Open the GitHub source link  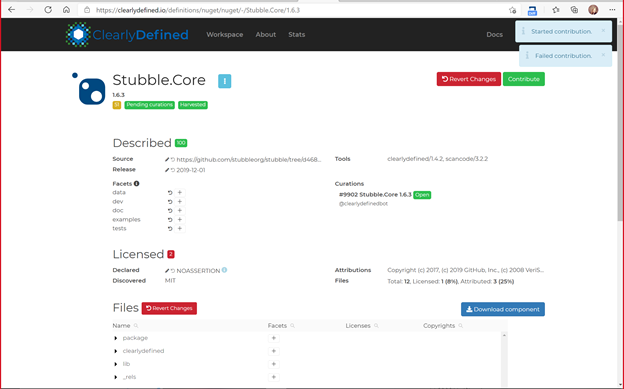point(248,160)
